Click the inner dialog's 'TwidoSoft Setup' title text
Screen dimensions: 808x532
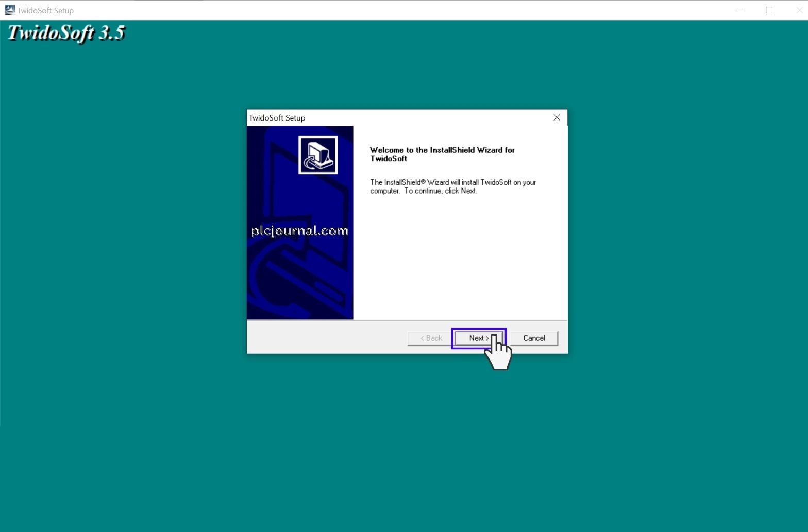277,118
